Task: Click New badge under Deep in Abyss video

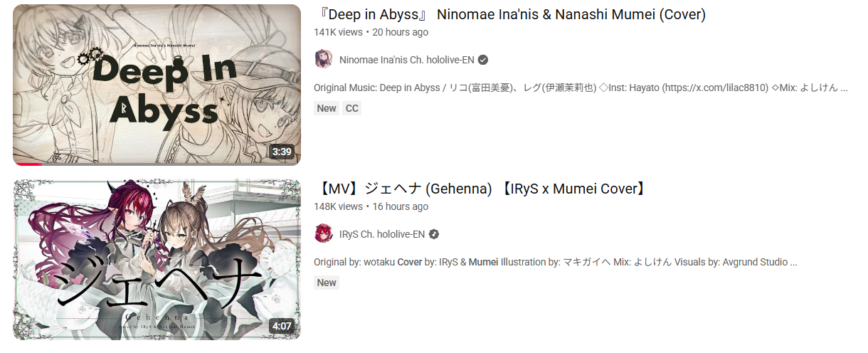Action: click(327, 108)
